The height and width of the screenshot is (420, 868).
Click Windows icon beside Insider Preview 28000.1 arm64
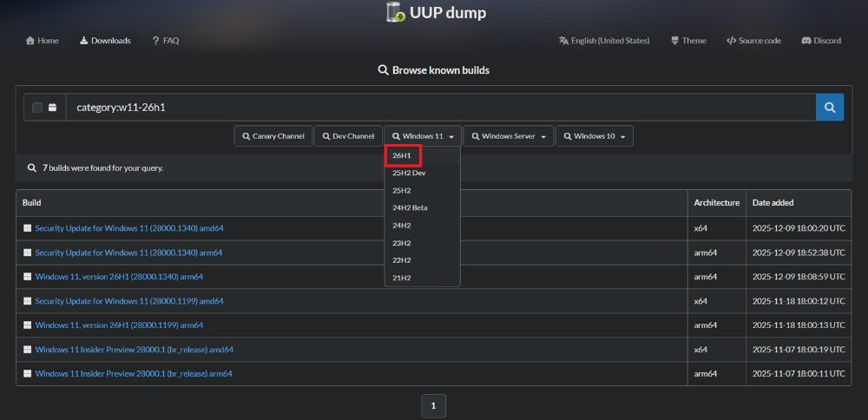(x=27, y=373)
